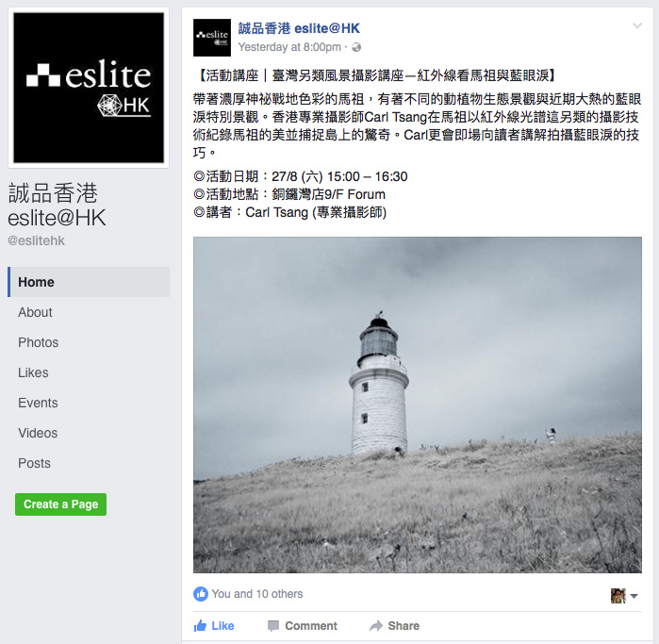The height and width of the screenshot is (644, 659).
Task: View who liked: You and 10 others
Action: point(256,594)
